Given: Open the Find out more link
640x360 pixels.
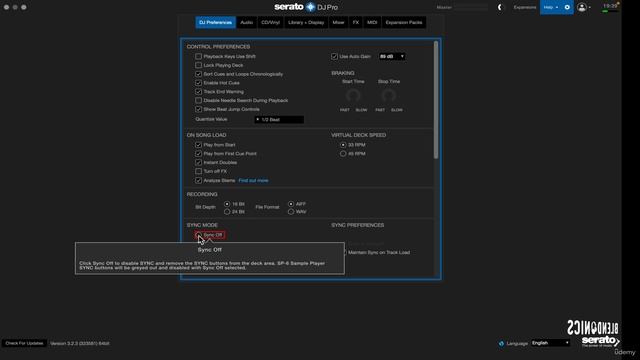Looking at the screenshot, I should [x=253, y=180].
